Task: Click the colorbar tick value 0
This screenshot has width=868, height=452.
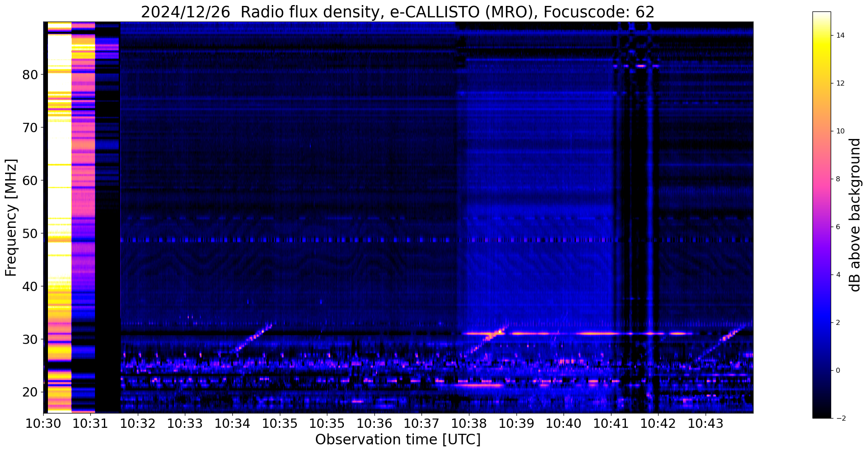Action: pos(837,371)
